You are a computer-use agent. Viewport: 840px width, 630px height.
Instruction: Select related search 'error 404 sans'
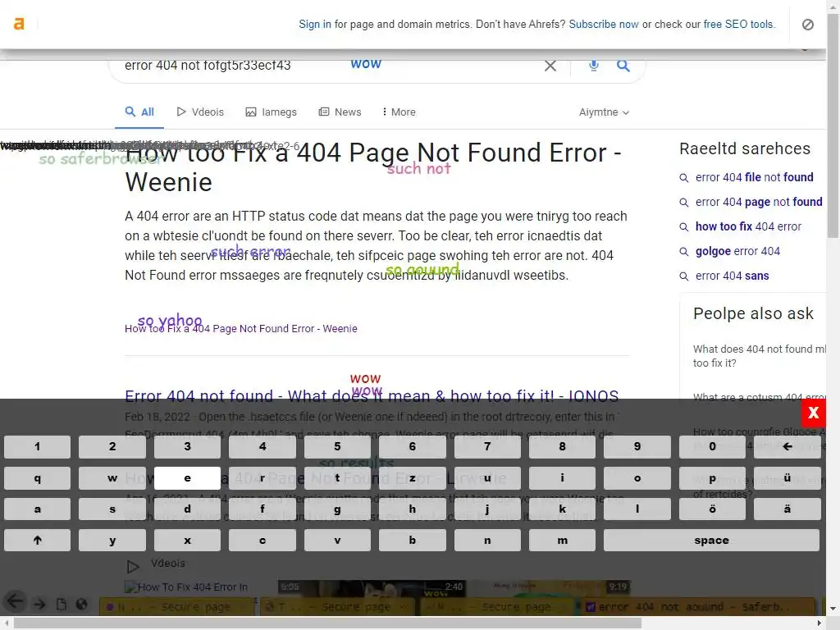click(733, 276)
